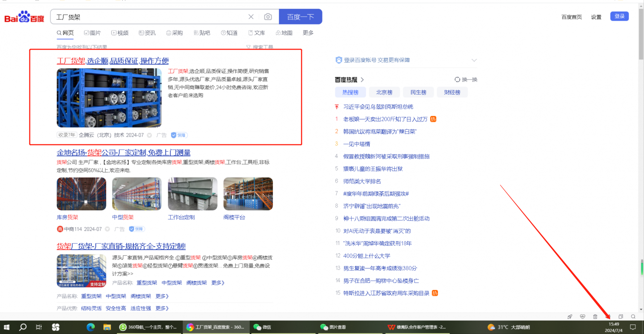Click the pinned-top icon beside 习近平 headline
Image resolution: width=644 pixels, height=334 pixels.
(337, 107)
